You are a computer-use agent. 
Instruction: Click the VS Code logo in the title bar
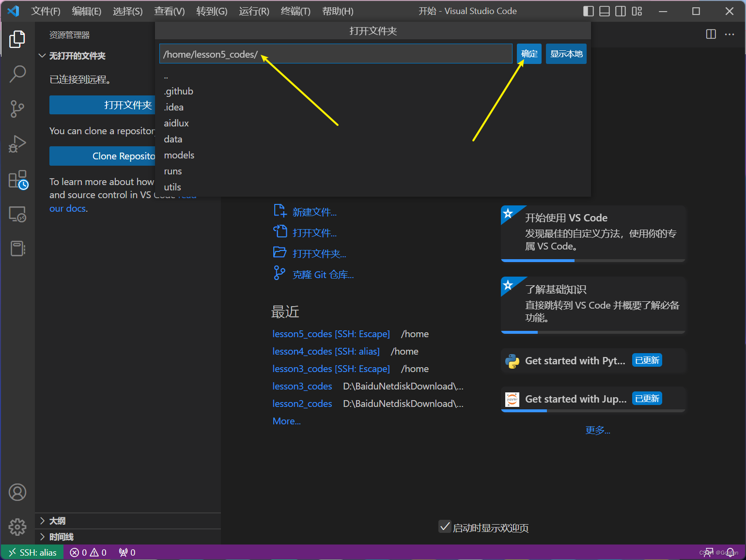pos(13,11)
